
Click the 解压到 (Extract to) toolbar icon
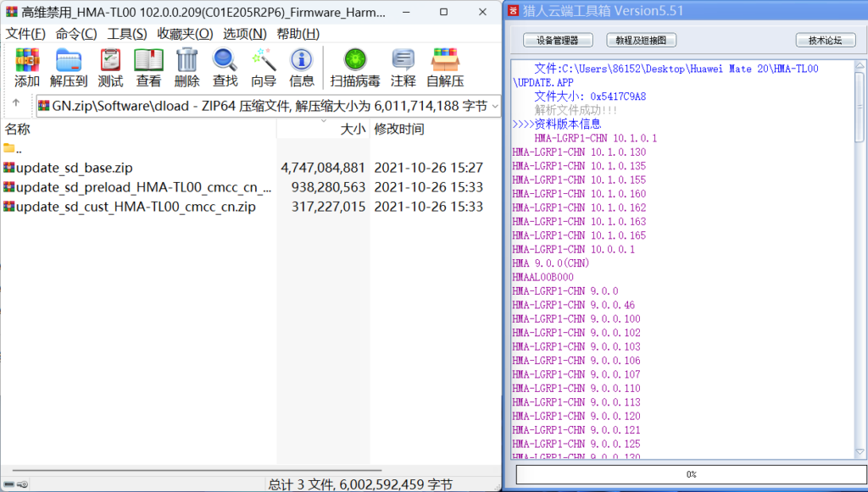click(69, 60)
